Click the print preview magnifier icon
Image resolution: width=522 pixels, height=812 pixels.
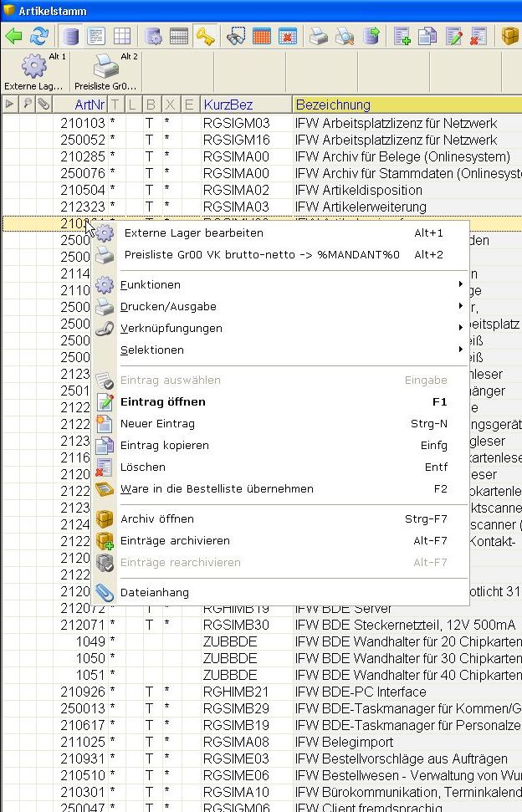coord(344,36)
